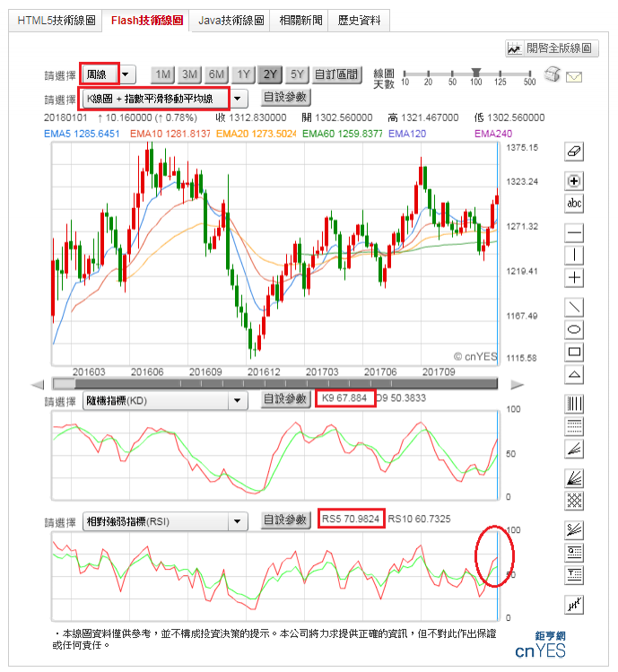Screen dimensions: 618x672
Task: Click the EMA120 legend label
Action: coord(407,134)
